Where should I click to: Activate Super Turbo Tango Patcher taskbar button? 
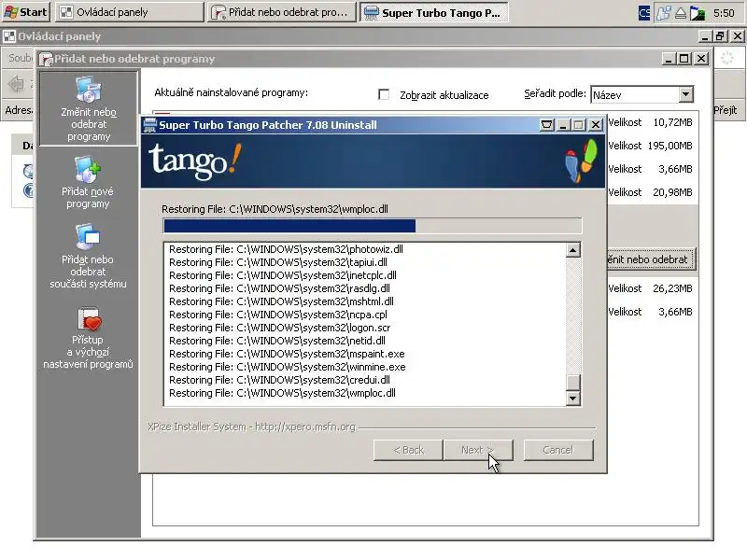pos(434,12)
